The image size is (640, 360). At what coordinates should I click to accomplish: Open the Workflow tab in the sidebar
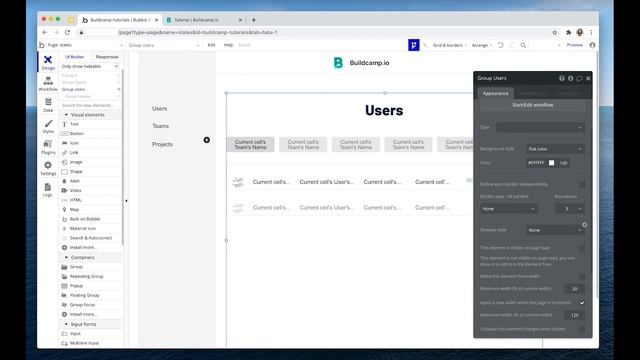click(x=48, y=84)
